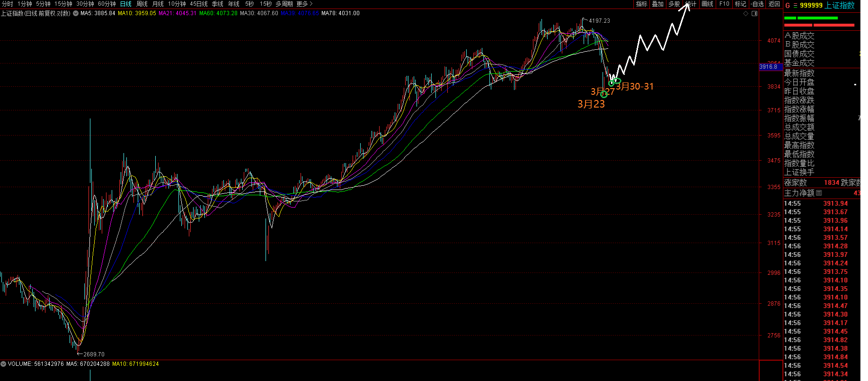Viewport: 868px width, 381px height.
Task: Select the 60分钟 timeframe tab
Action: tap(106, 4)
